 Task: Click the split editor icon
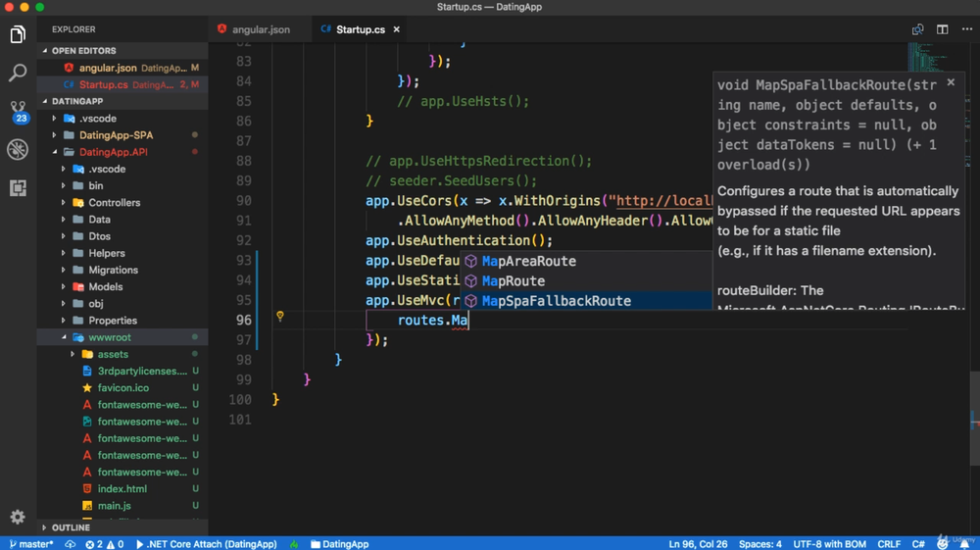coord(942,29)
